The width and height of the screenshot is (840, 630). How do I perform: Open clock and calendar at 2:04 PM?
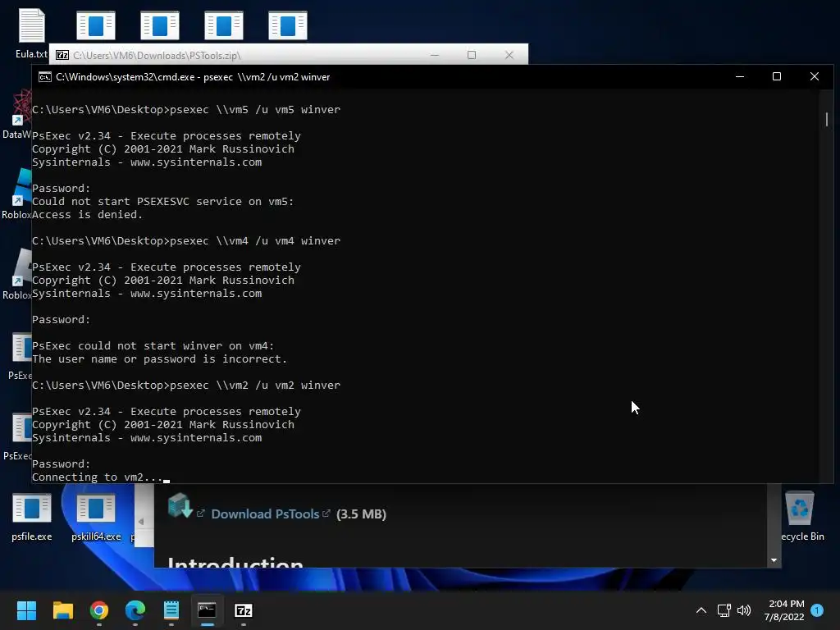[x=784, y=610]
